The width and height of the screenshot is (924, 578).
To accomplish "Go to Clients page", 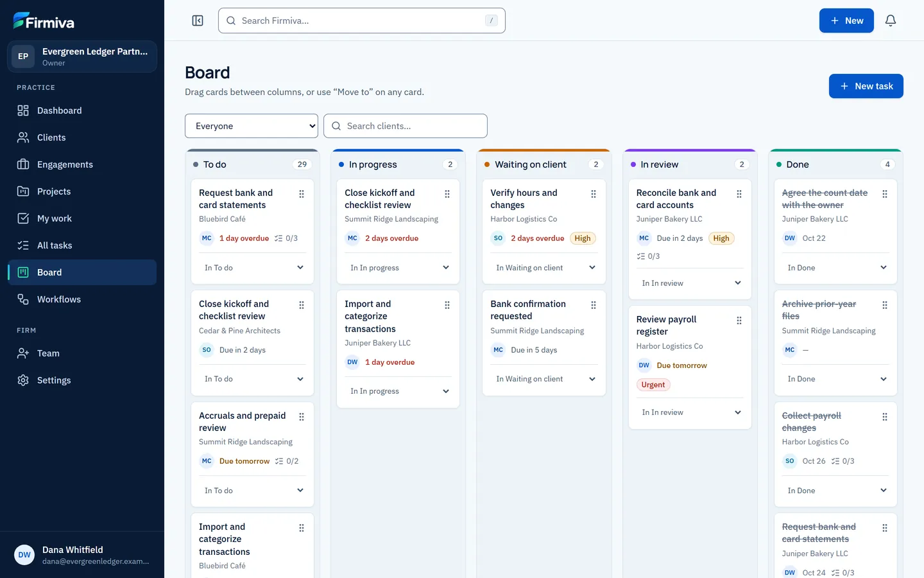I will pyautogui.click(x=82, y=137).
